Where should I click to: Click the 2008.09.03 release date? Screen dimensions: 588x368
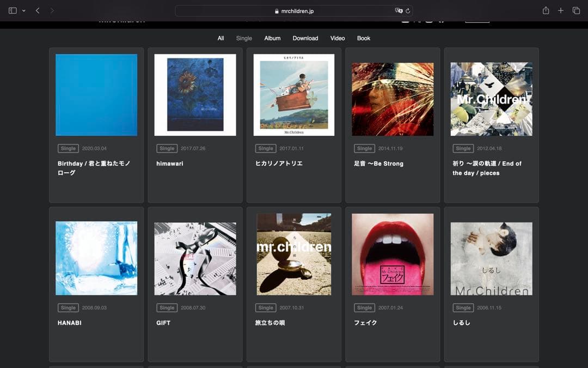click(x=94, y=307)
